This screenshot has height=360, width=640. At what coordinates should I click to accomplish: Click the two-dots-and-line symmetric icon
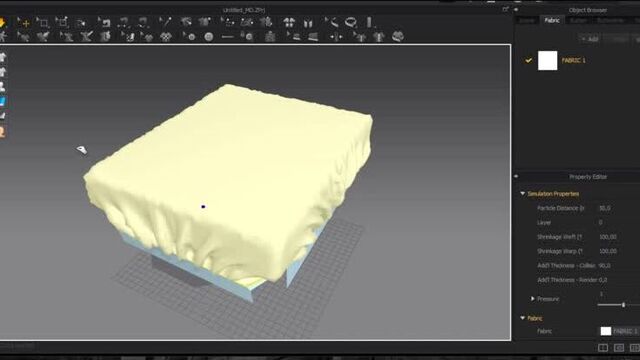pyautogui.click(x=336, y=37)
